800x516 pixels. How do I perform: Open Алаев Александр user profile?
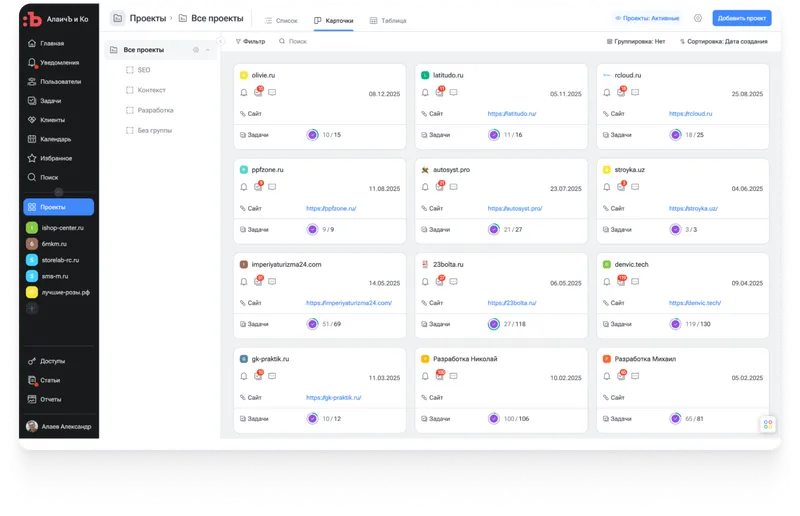[59, 427]
